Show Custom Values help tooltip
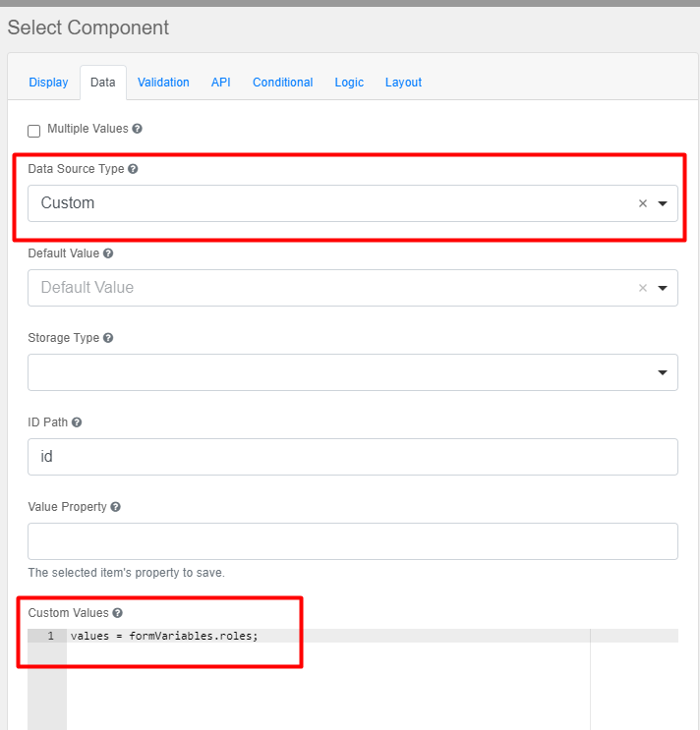The width and height of the screenshot is (700, 730). pos(117,613)
